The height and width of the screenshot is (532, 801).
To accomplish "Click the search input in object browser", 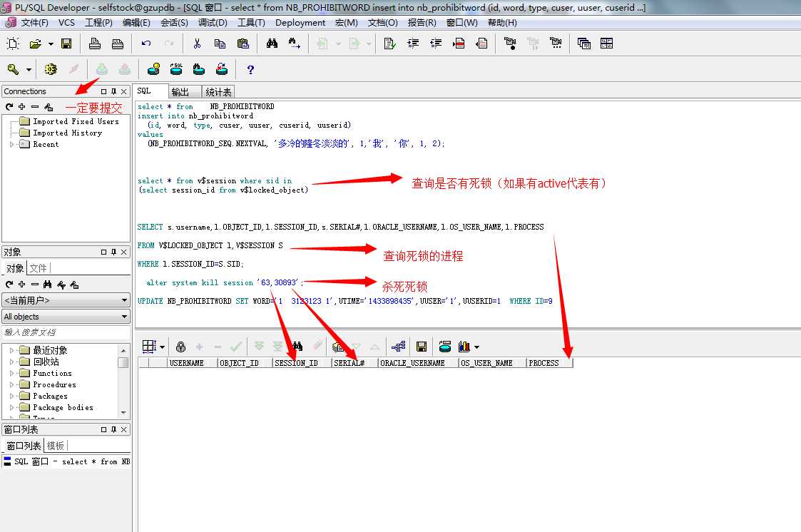I will 66,332.
